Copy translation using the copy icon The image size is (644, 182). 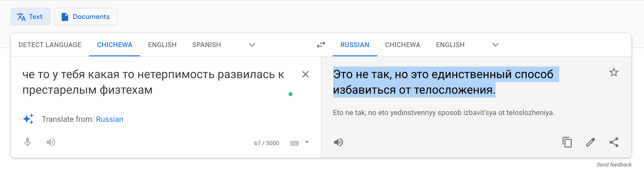(567, 142)
